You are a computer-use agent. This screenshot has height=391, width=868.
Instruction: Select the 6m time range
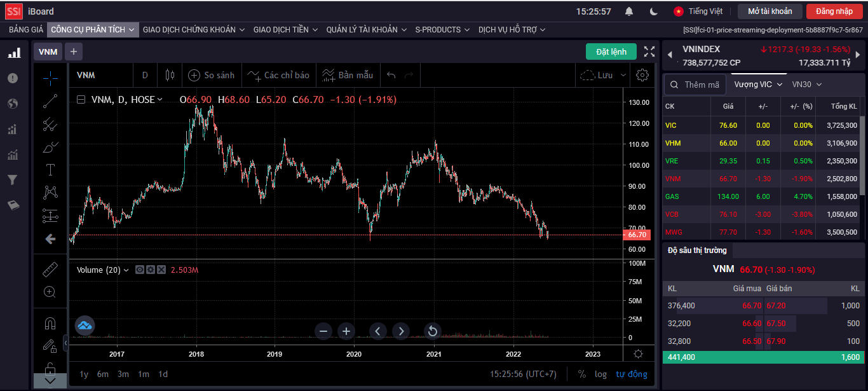103,374
